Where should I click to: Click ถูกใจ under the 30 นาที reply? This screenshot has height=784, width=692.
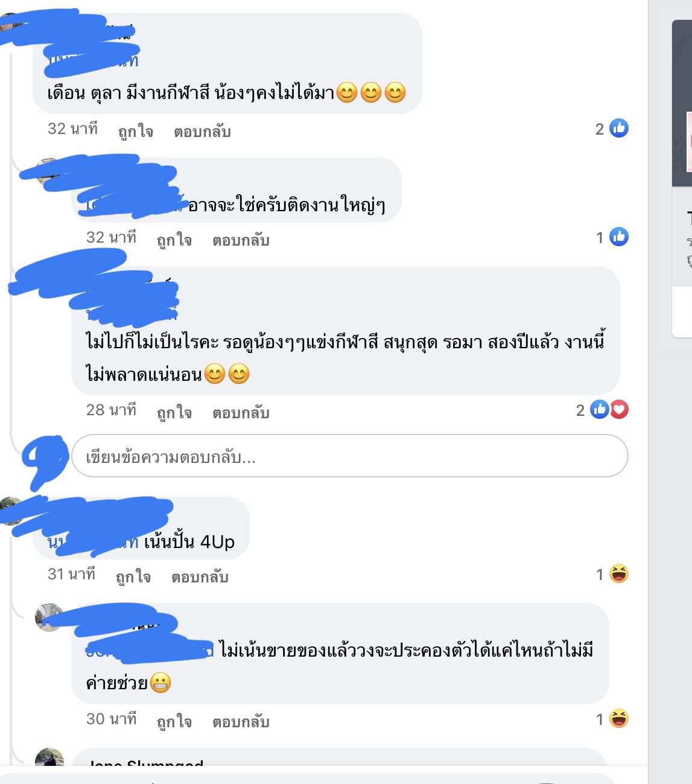[x=174, y=721]
